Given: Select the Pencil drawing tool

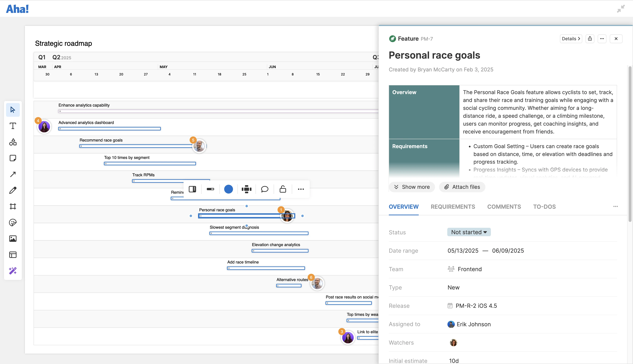Looking at the screenshot, I should [13, 190].
